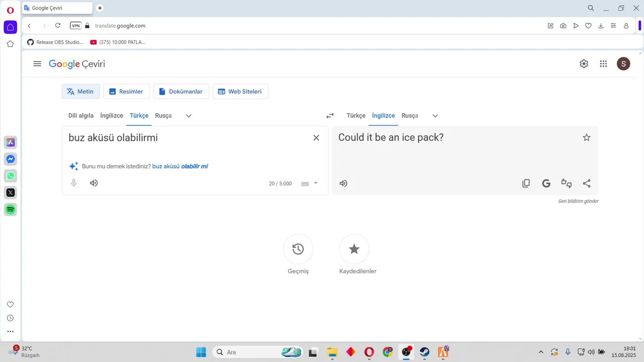This screenshot has height=362, width=644.
Task: Swap source and target languages
Action: click(330, 116)
